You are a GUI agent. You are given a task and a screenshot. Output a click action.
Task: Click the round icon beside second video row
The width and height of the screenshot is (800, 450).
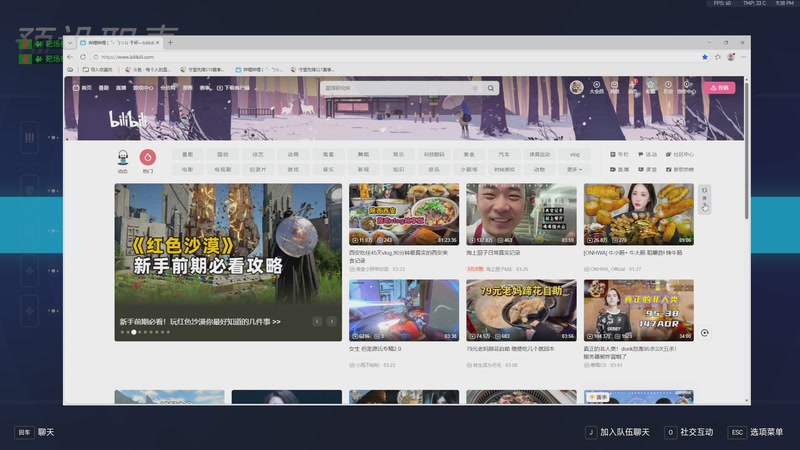point(705,333)
